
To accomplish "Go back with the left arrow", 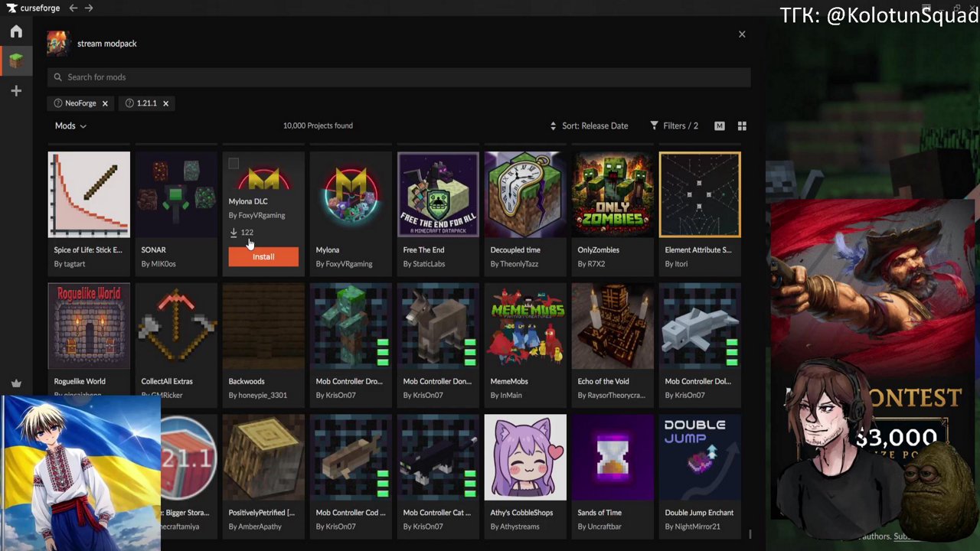I will pos(73,8).
